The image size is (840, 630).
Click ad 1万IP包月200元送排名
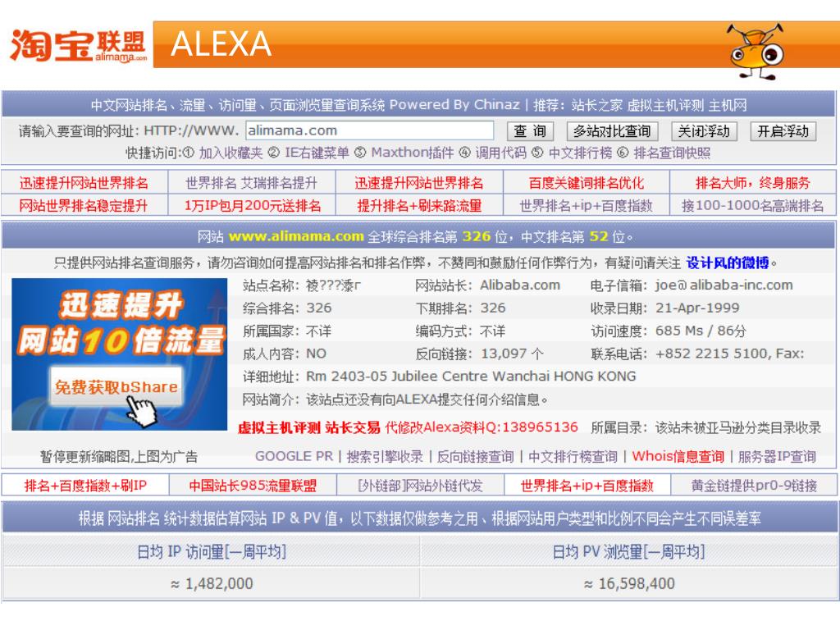coord(253,206)
